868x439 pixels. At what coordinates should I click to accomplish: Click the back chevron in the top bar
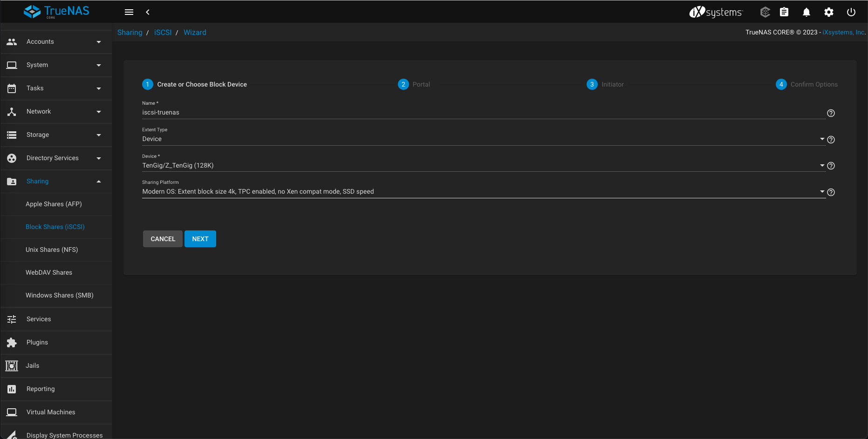(148, 12)
